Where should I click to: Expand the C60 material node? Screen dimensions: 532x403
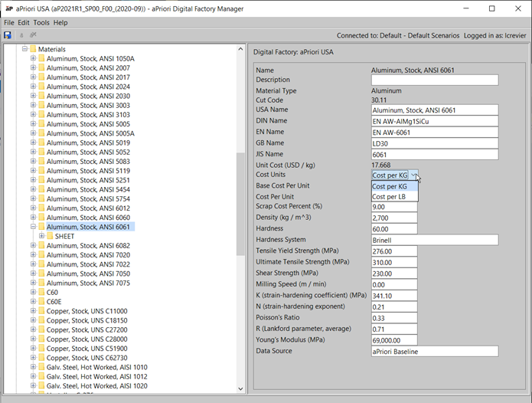click(x=33, y=292)
